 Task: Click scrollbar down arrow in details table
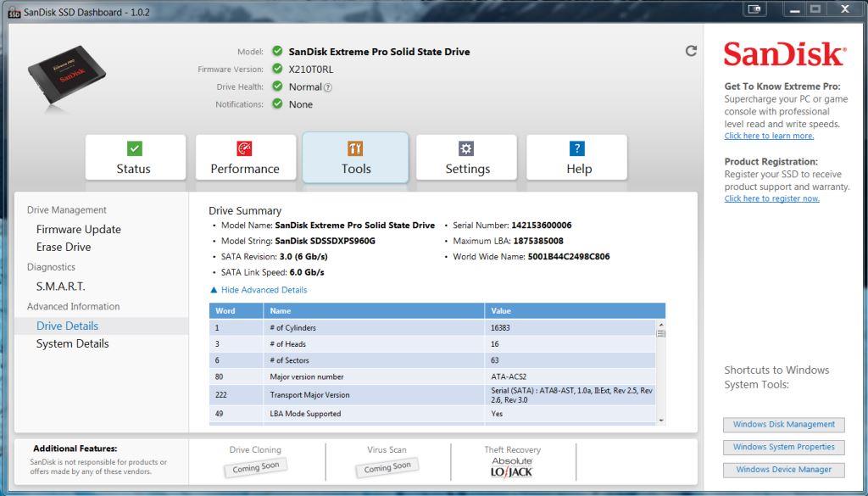(661, 420)
